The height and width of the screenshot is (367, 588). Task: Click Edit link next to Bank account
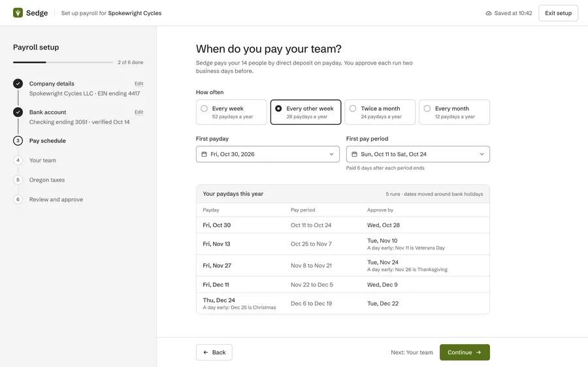(139, 112)
